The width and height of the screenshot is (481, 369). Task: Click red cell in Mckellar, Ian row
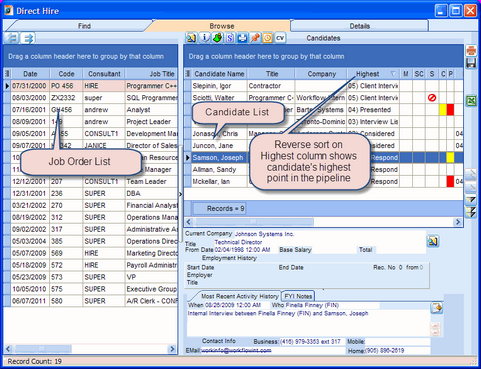click(450, 181)
